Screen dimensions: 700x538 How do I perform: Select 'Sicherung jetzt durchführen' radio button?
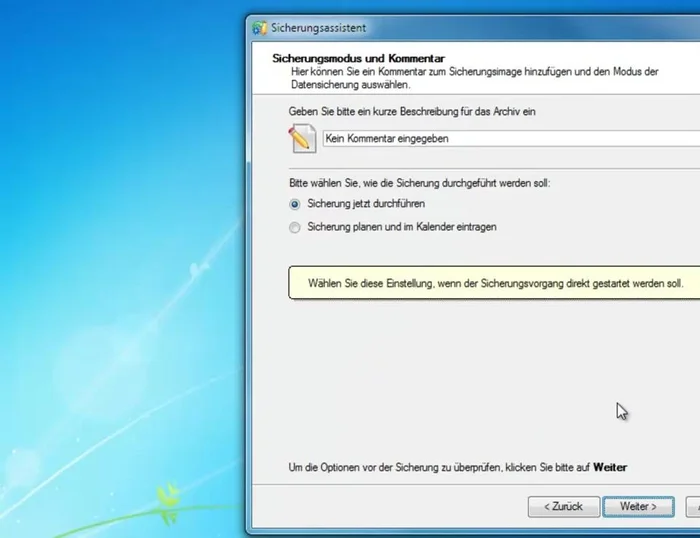tap(294, 203)
